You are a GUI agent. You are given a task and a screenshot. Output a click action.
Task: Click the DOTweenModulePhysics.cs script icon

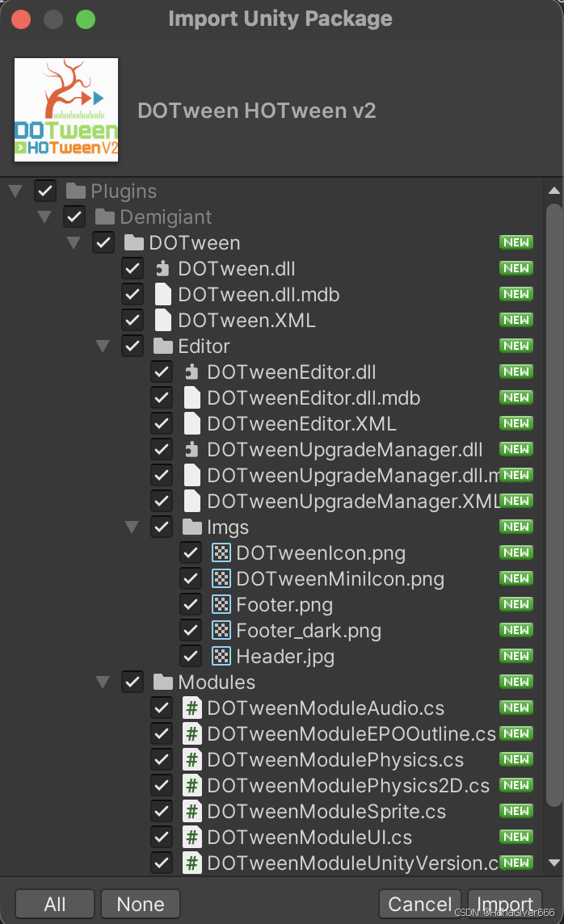(x=192, y=759)
